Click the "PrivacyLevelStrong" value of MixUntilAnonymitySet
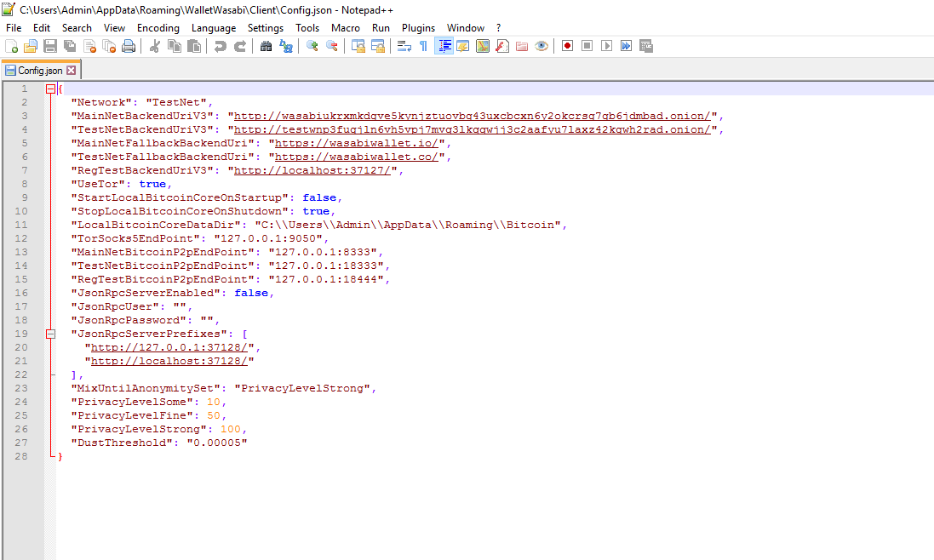 (302, 389)
